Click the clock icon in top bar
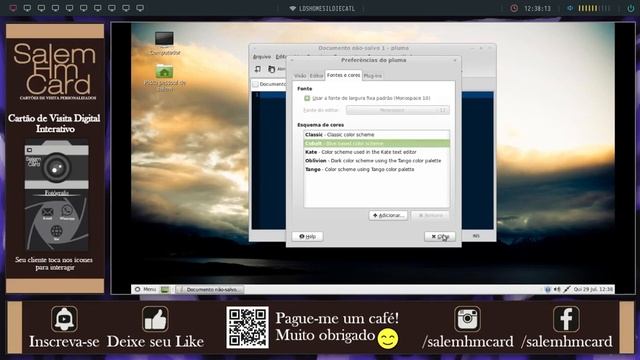Image resolution: width=640 pixels, height=360 pixels. [514, 8]
